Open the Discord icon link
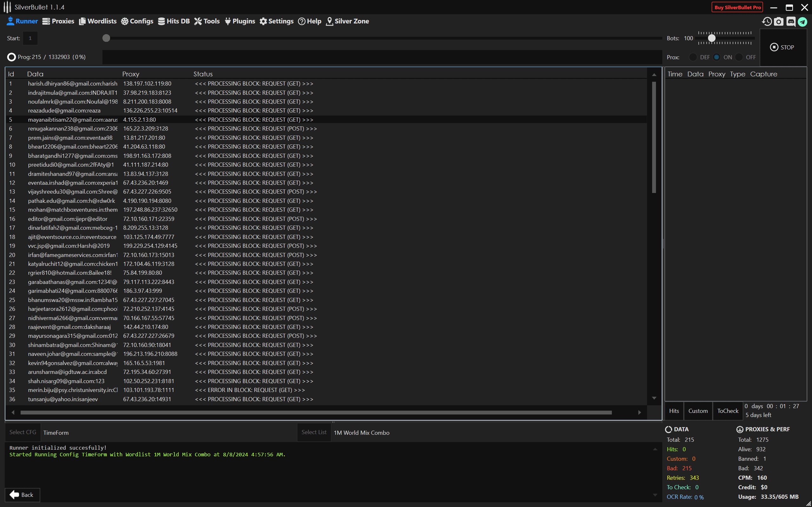812x507 pixels. [791, 22]
